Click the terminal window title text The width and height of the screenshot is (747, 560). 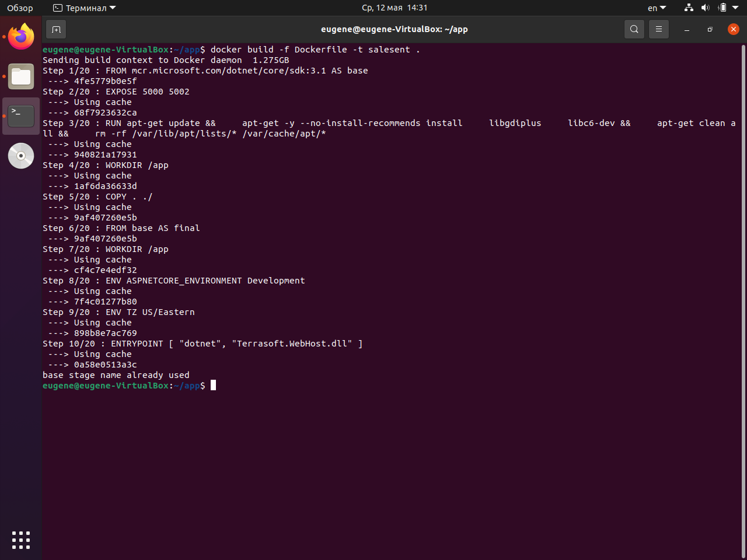[x=395, y=29]
